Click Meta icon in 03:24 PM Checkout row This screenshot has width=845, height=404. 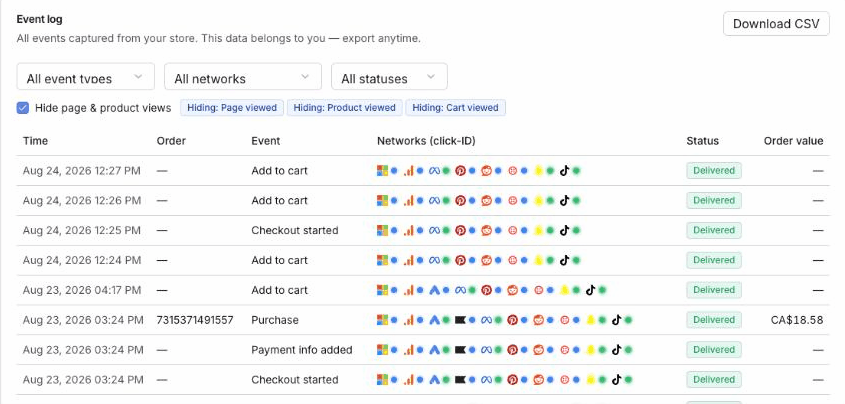coord(486,380)
